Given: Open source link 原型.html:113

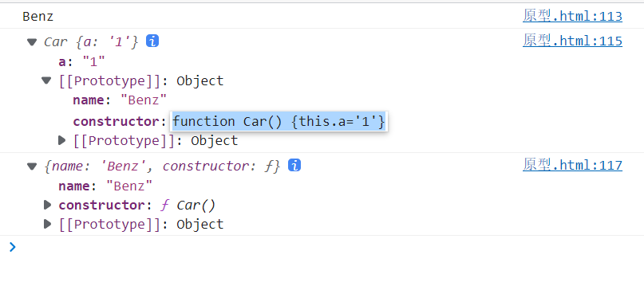Looking at the screenshot, I should (572, 16).
